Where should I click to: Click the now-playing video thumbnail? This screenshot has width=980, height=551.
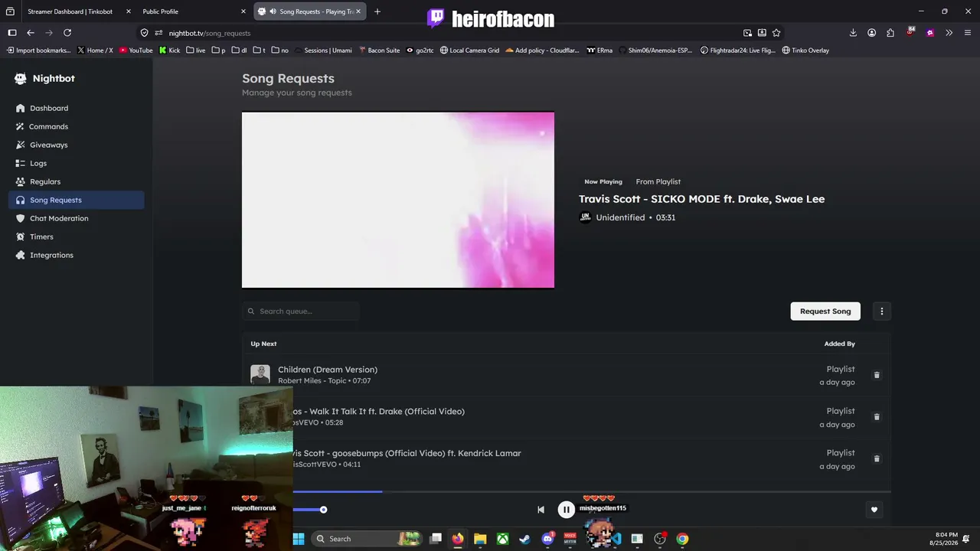(398, 200)
